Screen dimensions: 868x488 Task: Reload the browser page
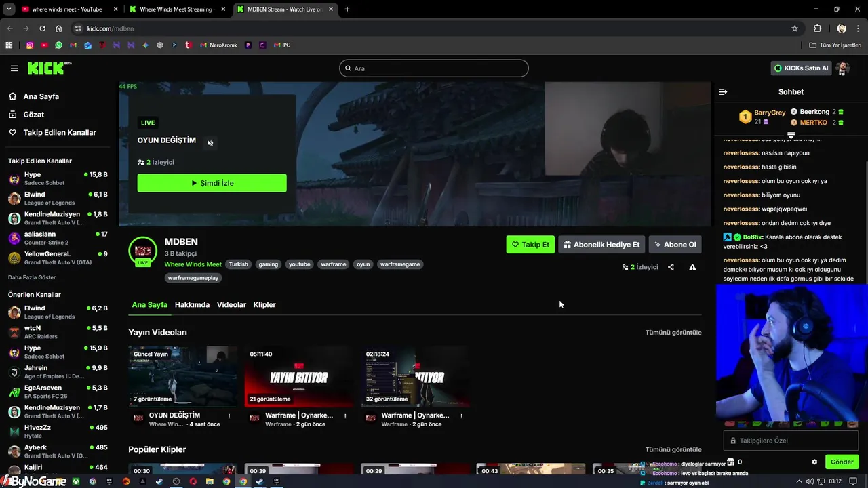pyautogui.click(x=42, y=28)
